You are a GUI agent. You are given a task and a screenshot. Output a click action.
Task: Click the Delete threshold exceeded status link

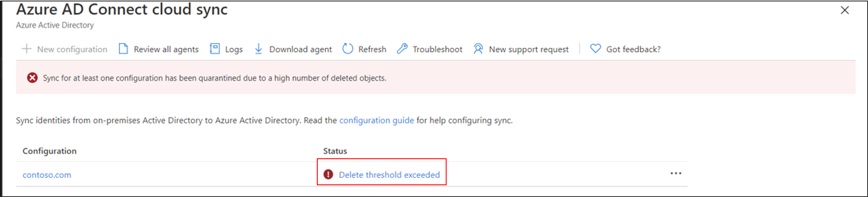point(389,175)
